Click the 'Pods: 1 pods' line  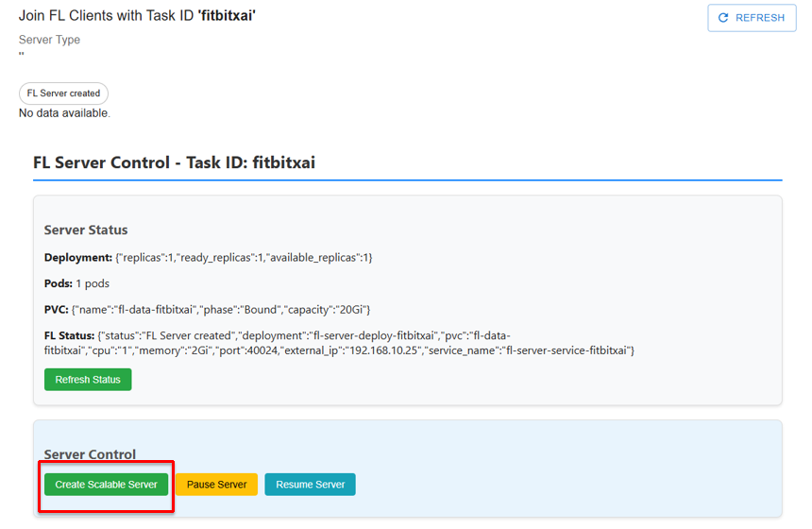coord(77,283)
